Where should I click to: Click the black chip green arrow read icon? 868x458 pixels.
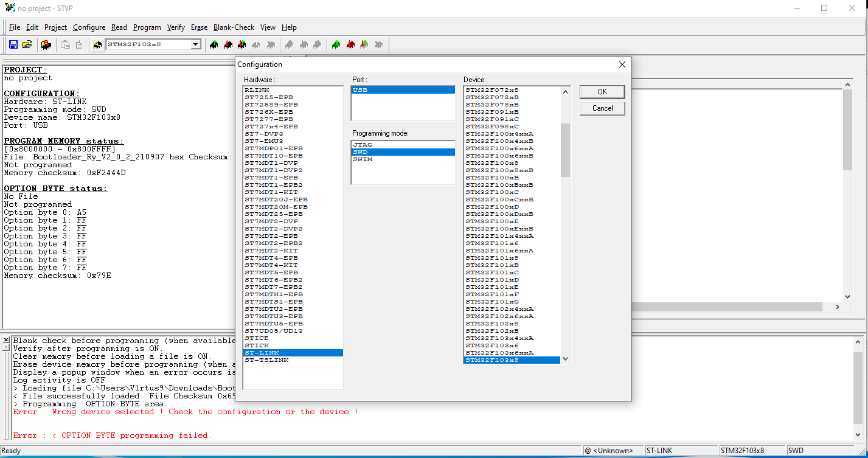214,45
